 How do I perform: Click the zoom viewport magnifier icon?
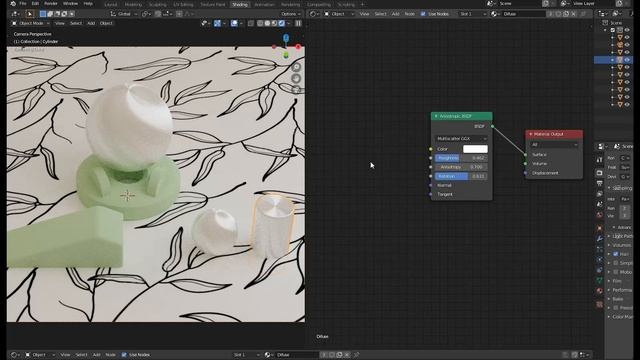point(296,67)
